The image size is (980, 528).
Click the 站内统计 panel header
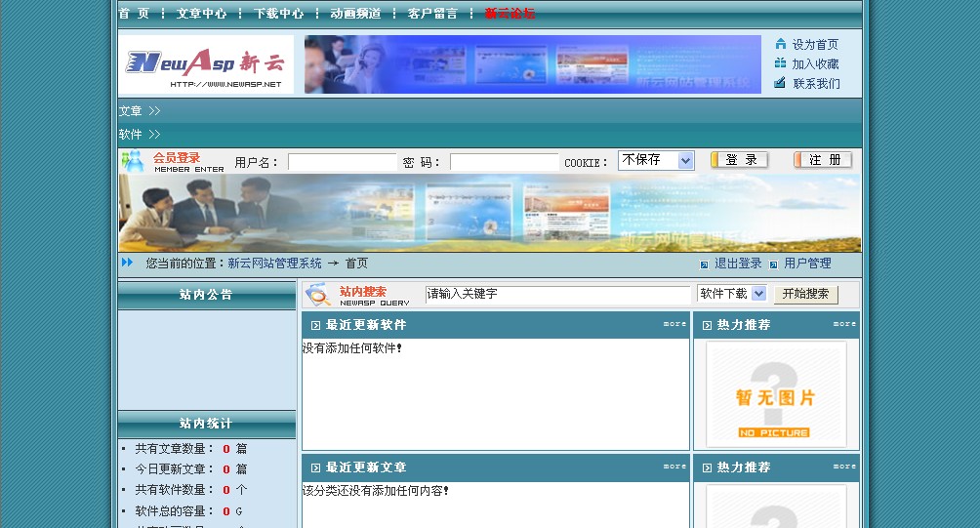[x=207, y=425]
